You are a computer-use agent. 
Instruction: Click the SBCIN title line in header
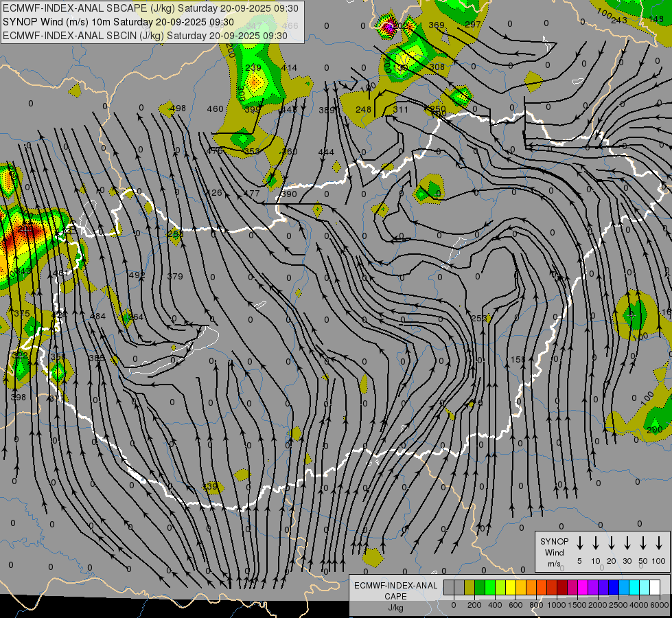coord(145,36)
